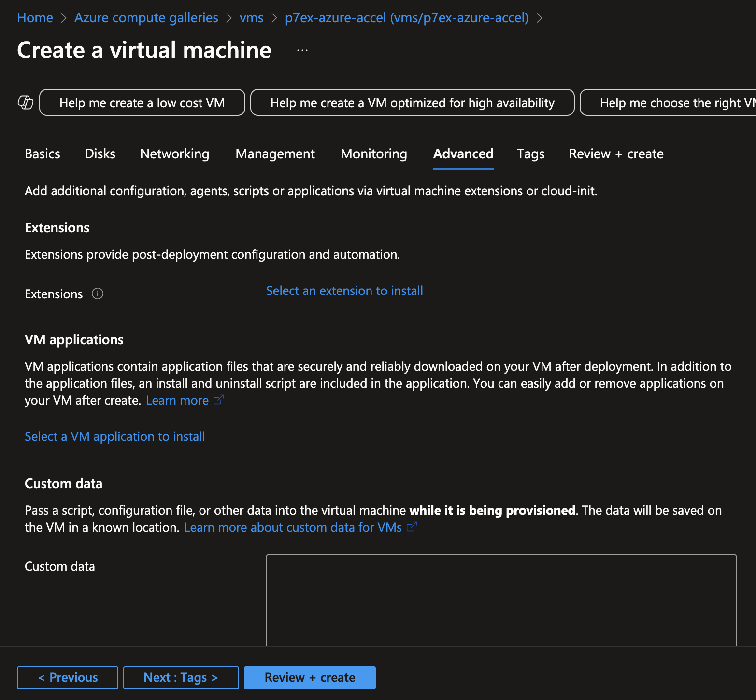The width and height of the screenshot is (756, 700).
Task: Open p7ex-azure-accel breadcrumb link
Action: coord(406,18)
